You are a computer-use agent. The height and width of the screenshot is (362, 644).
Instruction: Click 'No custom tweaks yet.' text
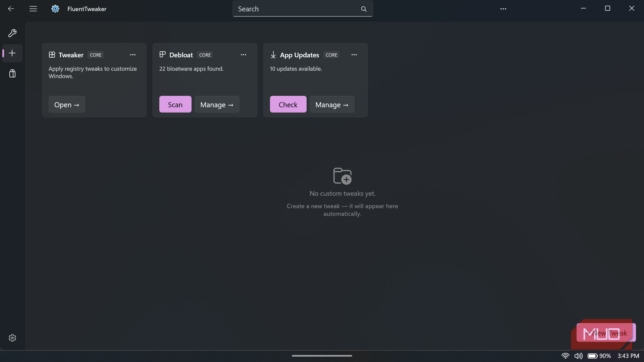click(342, 193)
